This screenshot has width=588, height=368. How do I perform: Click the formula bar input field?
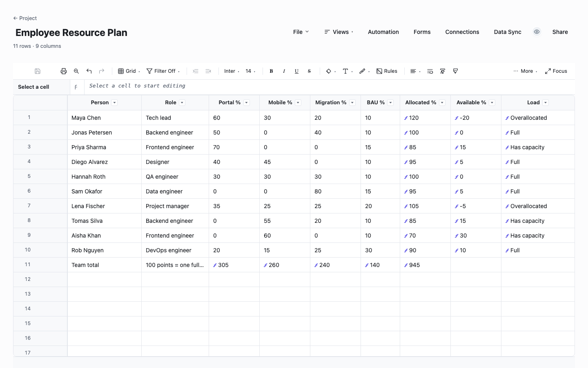(330, 87)
